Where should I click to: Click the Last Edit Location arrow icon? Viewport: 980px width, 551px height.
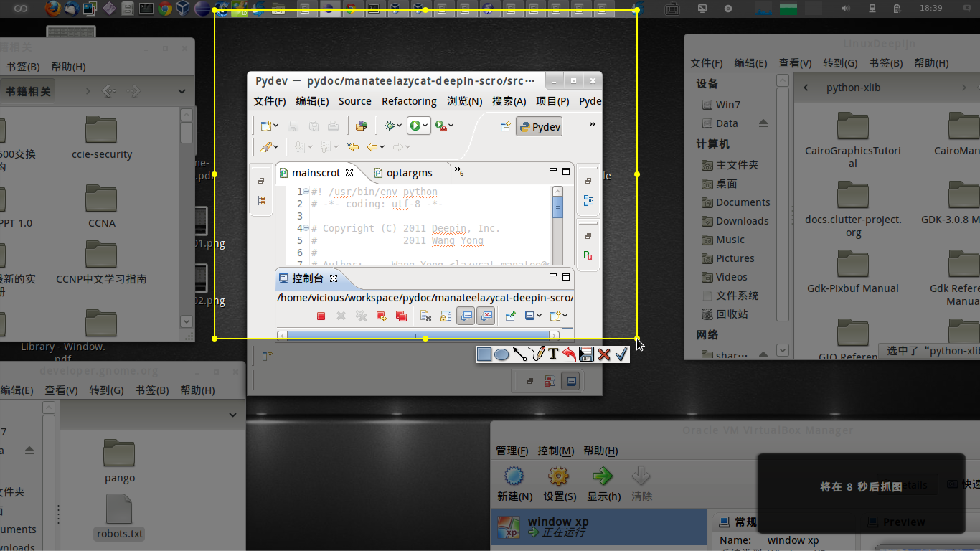(352, 146)
